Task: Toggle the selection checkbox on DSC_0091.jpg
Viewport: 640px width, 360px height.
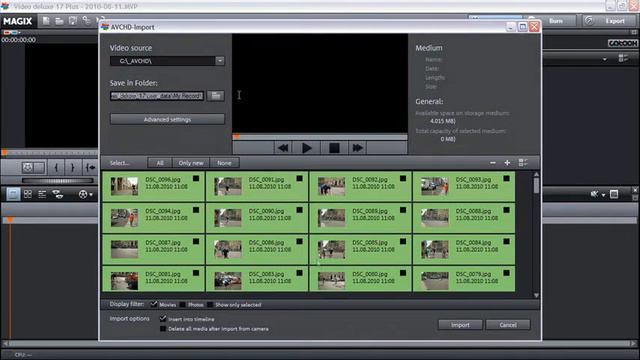Action: point(300,178)
